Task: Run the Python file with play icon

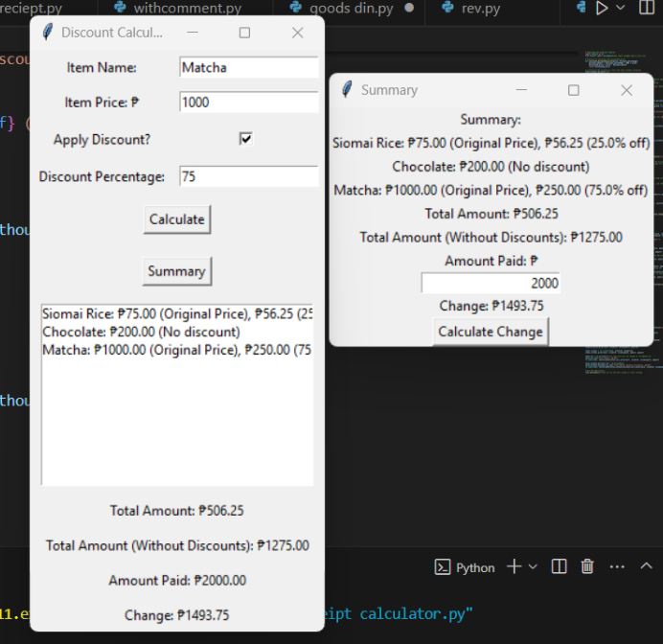Action: [x=602, y=9]
